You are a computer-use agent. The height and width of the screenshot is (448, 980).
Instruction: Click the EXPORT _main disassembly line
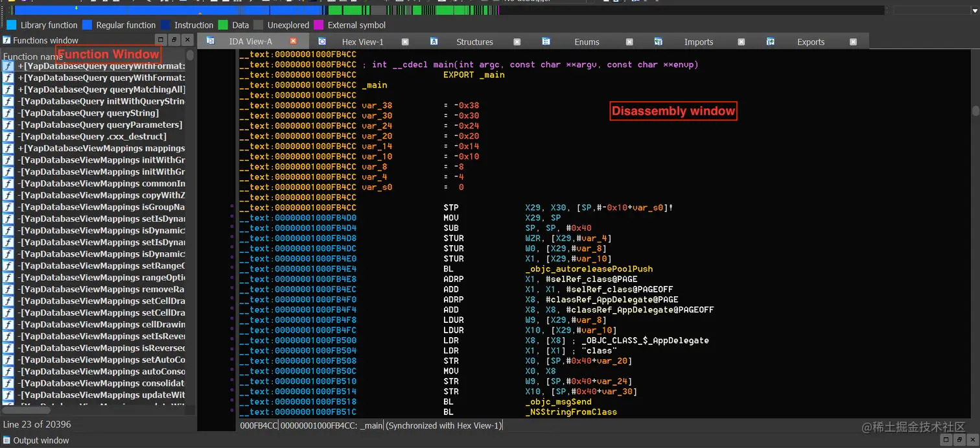(x=474, y=75)
